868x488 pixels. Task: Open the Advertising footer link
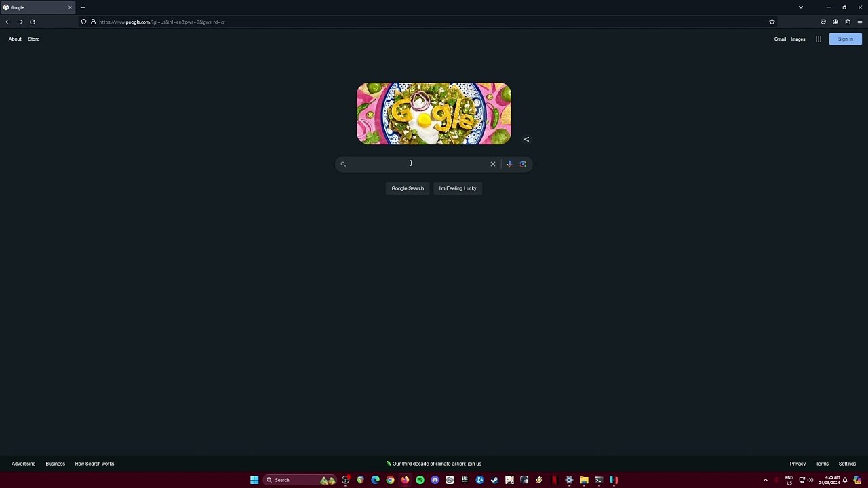pos(23,464)
